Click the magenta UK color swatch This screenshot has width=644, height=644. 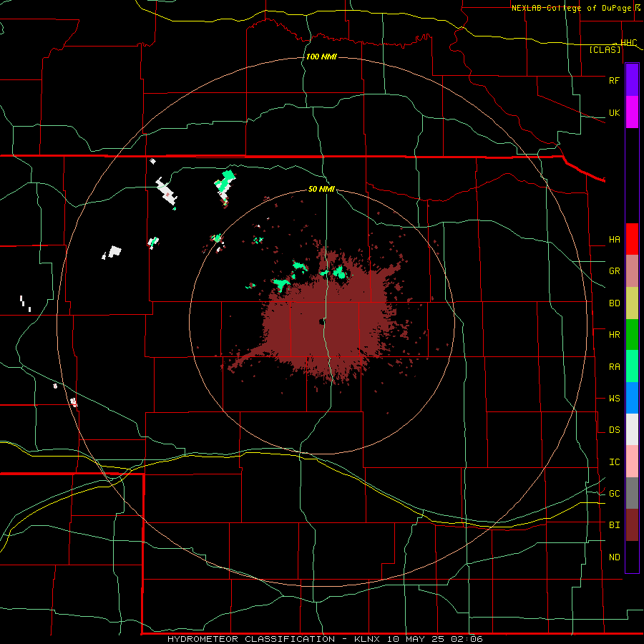coord(632,112)
